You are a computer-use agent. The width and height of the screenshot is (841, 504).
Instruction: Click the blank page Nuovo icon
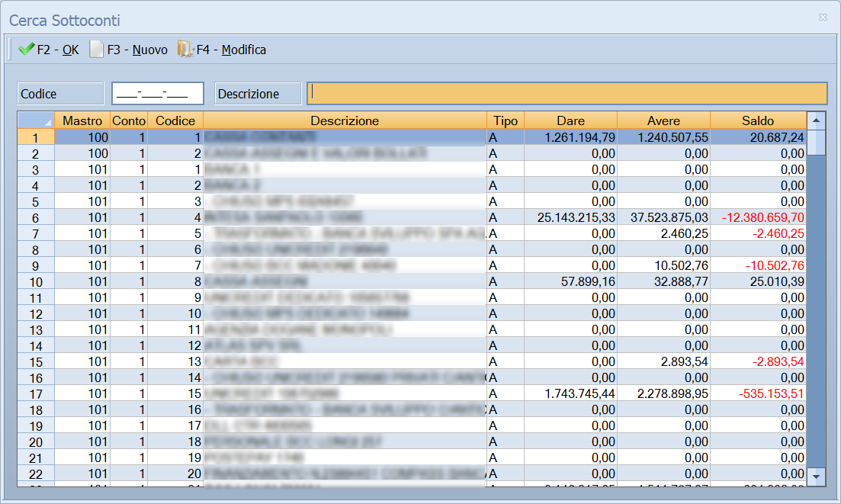point(97,50)
